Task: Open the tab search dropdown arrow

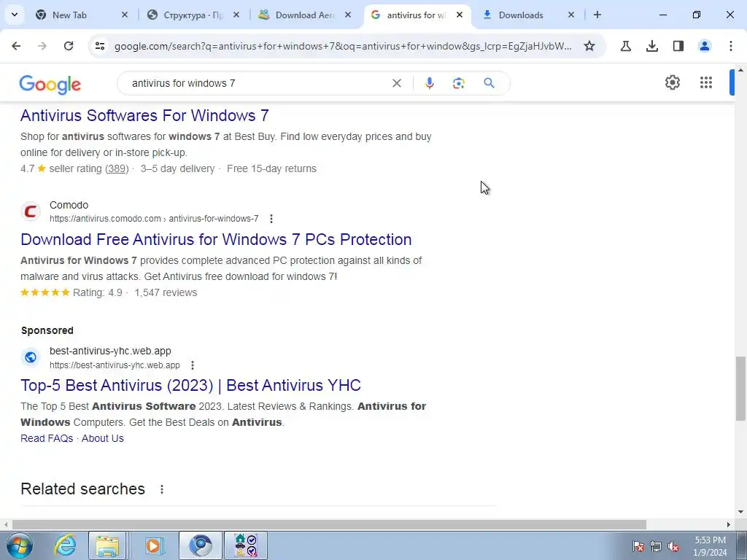Action: [x=15, y=15]
